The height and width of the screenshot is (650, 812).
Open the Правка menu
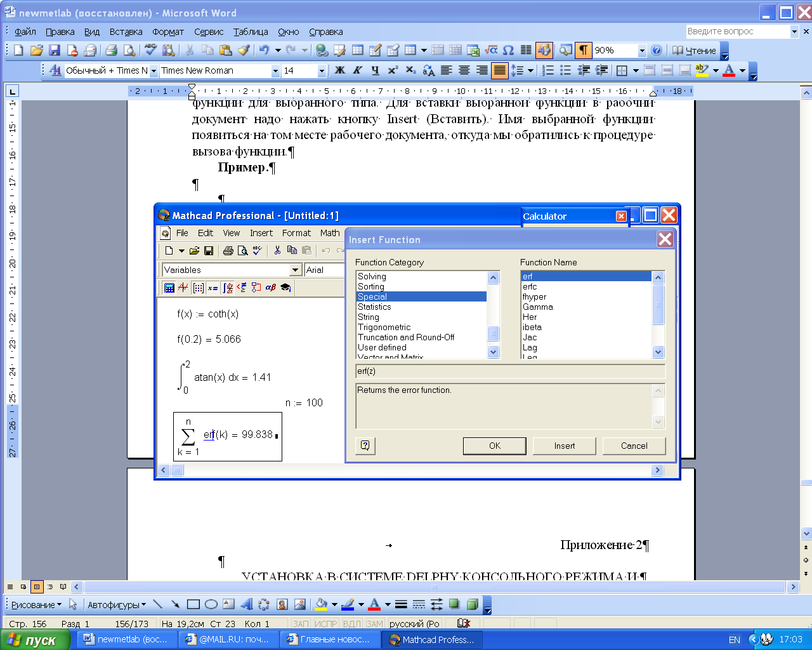tap(60, 32)
